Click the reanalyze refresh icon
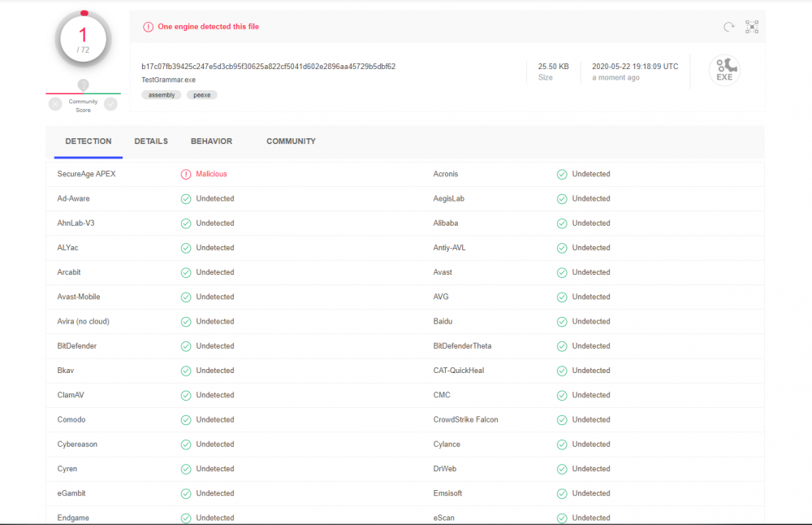This screenshot has width=812, height=525. click(728, 27)
